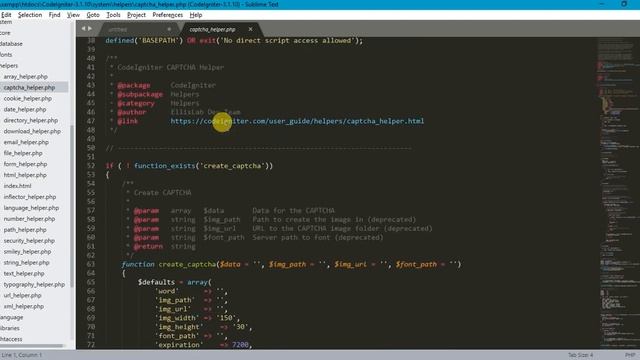
Task: Open form_helper.php in sidebar
Action: coord(25,164)
